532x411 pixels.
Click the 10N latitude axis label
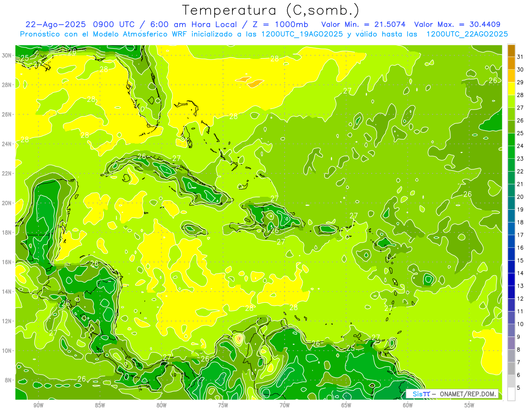pyautogui.click(x=7, y=351)
